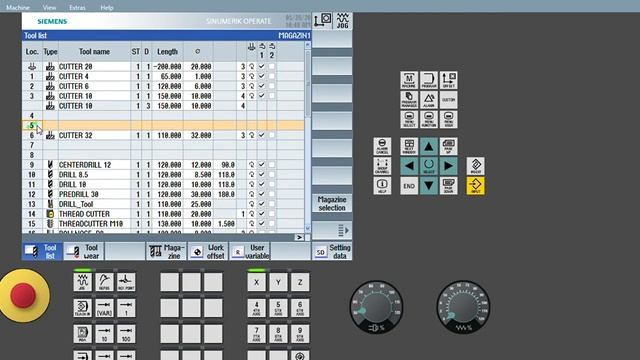Open the PROGRAM MANAGER key
Screen dimensions: 640x360
tap(409, 100)
